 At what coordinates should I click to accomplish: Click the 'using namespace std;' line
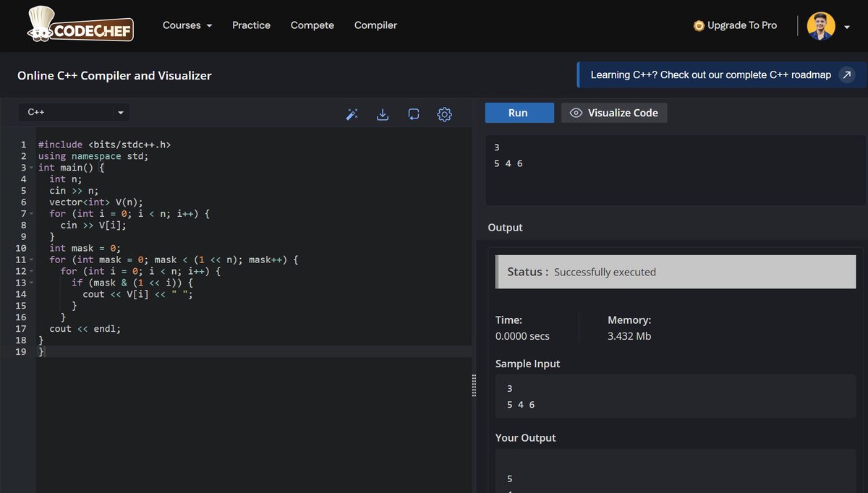[x=93, y=156]
